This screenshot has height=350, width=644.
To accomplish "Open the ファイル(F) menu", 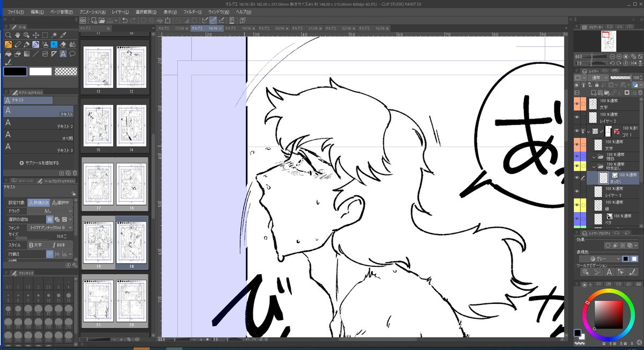I will point(16,11).
